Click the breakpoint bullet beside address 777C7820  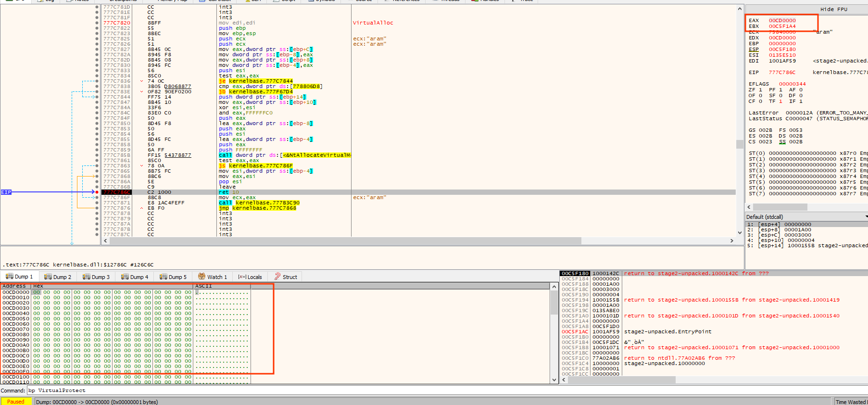point(97,23)
